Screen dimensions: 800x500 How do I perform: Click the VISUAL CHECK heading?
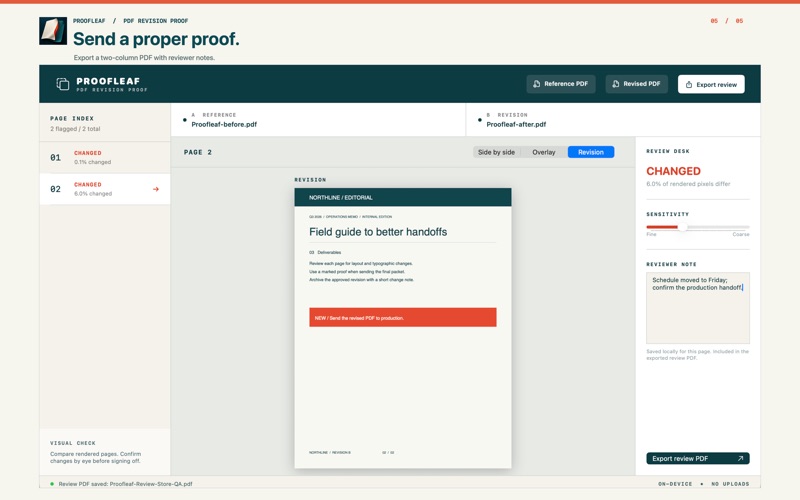click(x=73, y=443)
